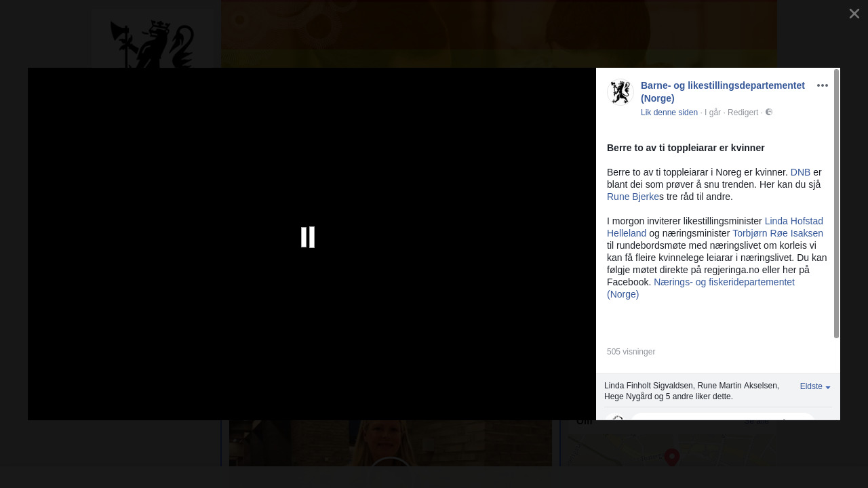Follow the Rune Bjerke link
868x488 pixels.
tap(633, 197)
